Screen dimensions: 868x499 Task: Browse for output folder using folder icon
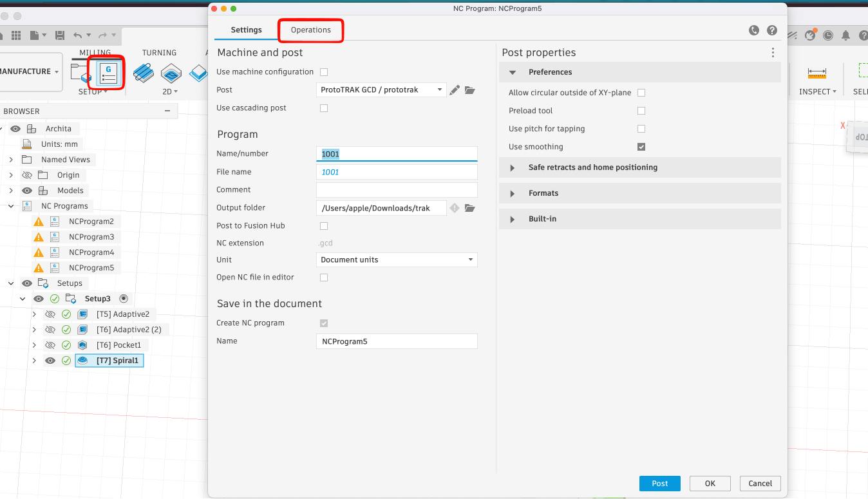(469, 208)
